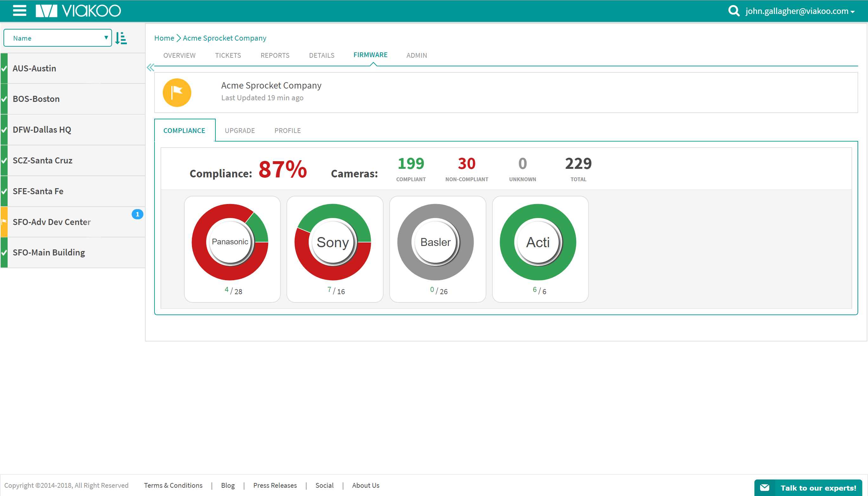Image resolution: width=868 pixels, height=496 pixels.
Task: Click the green check status of SFE-Santa Fe
Action: click(x=4, y=191)
